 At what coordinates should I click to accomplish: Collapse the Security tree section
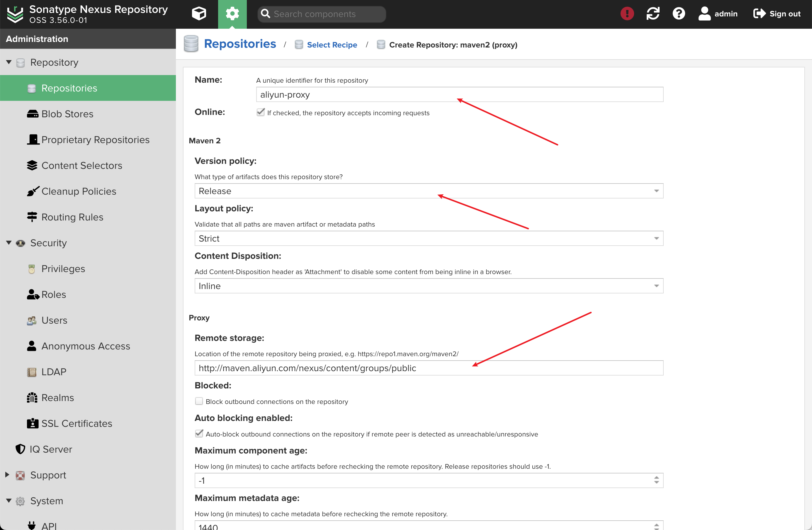pos(9,243)
